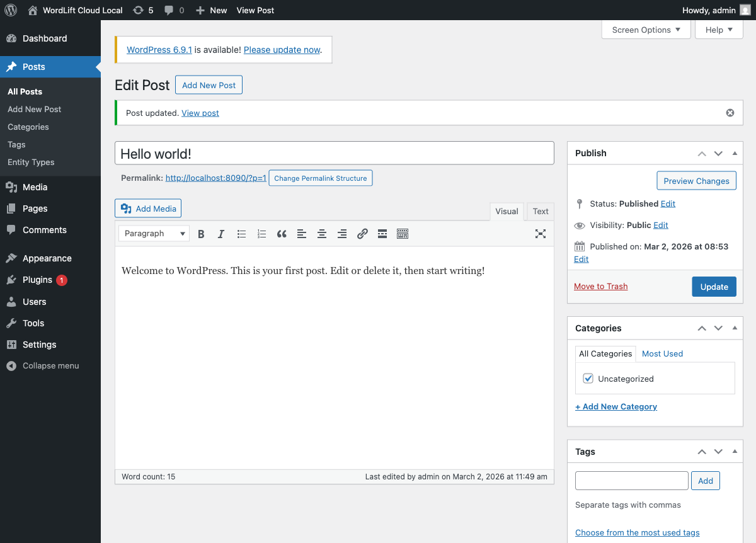
Task: Select the Most Used categories tab
Action: tap(662, 353)
